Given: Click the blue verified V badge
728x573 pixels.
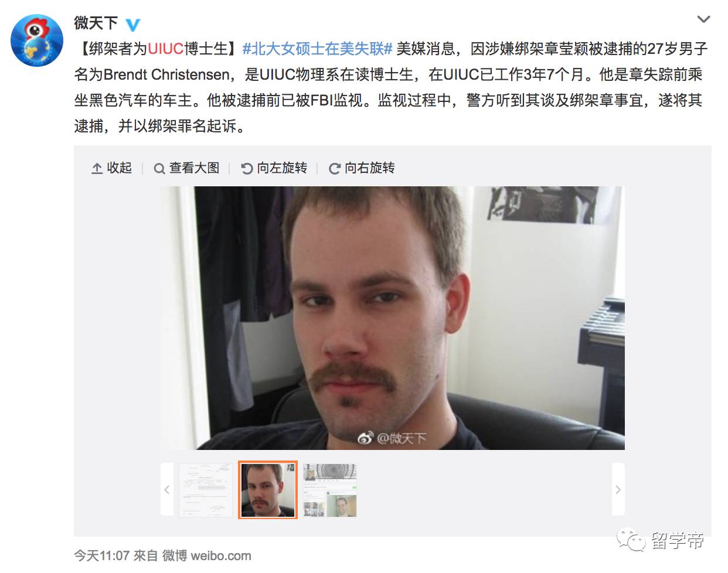Looking at the screenshot, I should coord(133,25).
